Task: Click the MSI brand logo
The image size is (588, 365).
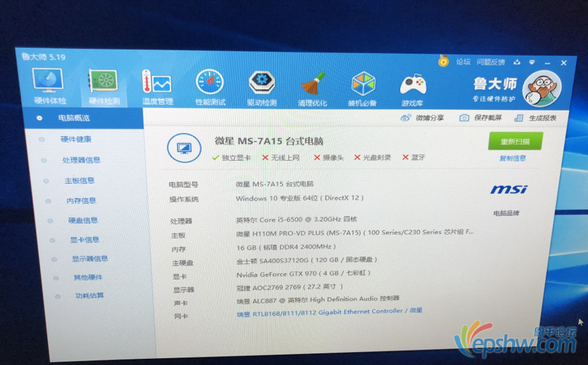Action: coord(509,189)
